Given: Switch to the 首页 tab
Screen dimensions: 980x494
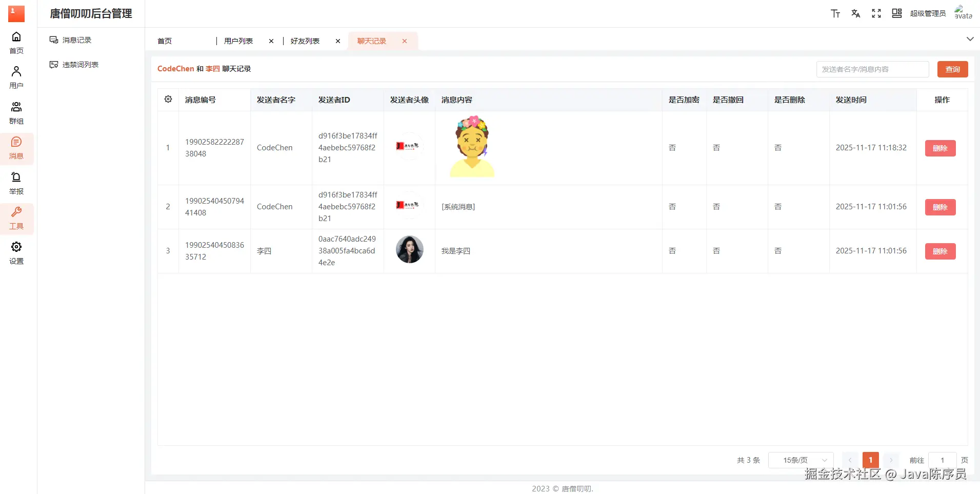Looking at the screenshot, I should click(165, 41).
